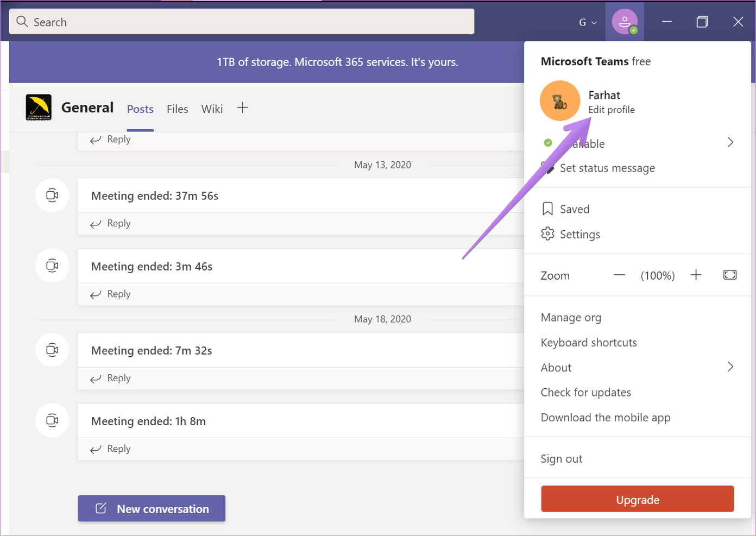
Task: Click the Meeting ended: 7m 32s text
Action: click(152, 351)
